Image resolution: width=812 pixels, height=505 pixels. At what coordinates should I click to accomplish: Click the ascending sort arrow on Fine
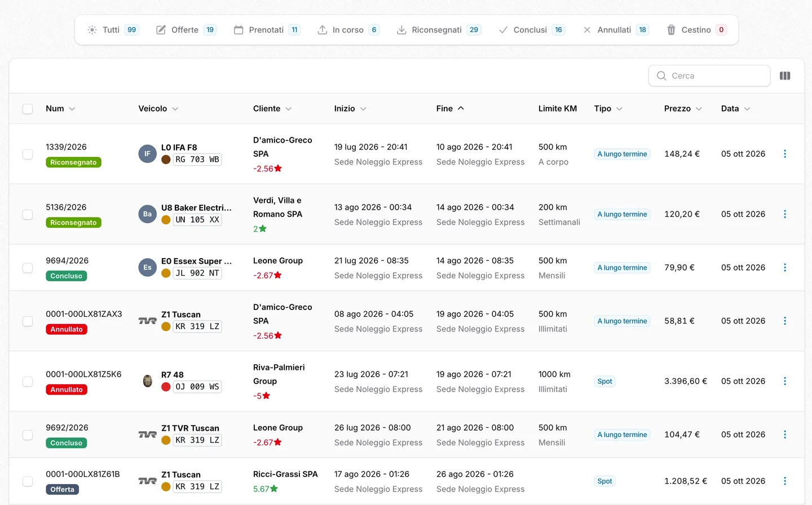pyautogui.click(x=461, y=108)
